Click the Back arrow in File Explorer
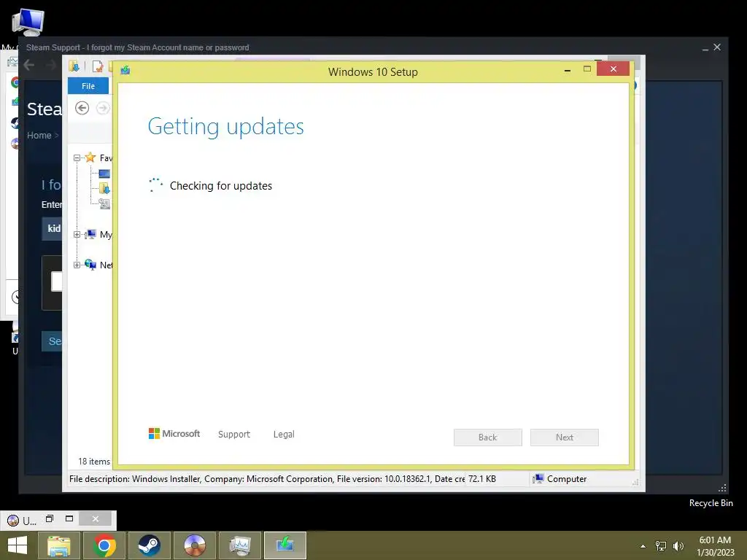The image size is (747, 560). [82, 108]
